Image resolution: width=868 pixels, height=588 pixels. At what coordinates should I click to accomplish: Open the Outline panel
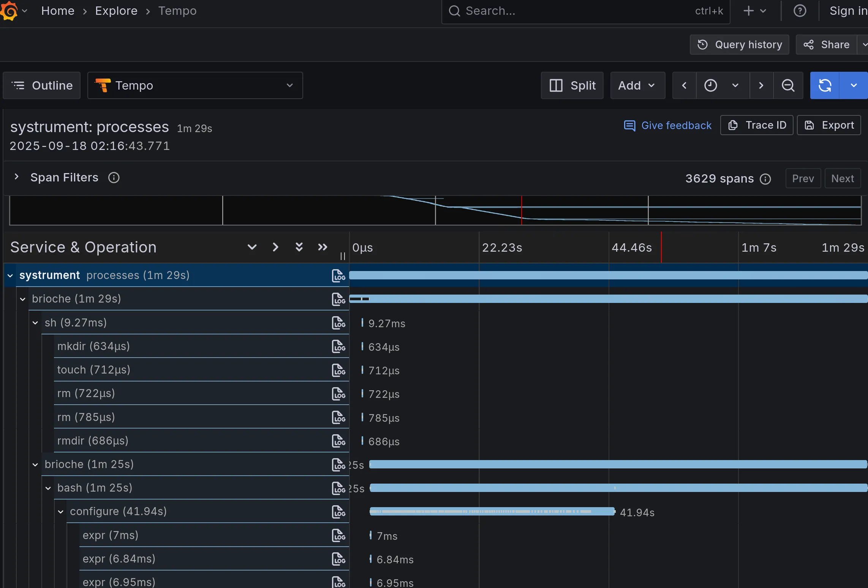click(x=41, y=85)
